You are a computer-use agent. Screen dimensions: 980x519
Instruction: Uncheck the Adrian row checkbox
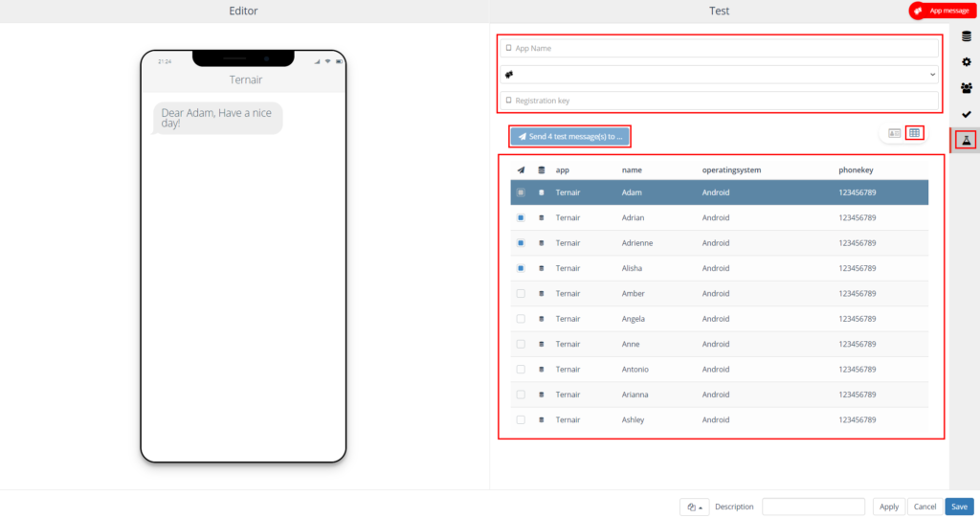521,217
